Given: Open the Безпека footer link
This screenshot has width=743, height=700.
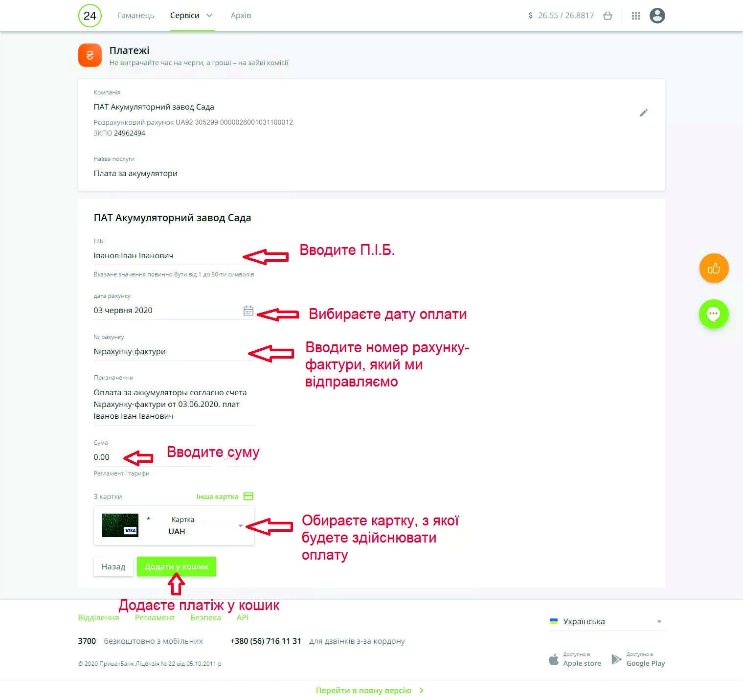Looking at the screenshot, I should (206, 618).
